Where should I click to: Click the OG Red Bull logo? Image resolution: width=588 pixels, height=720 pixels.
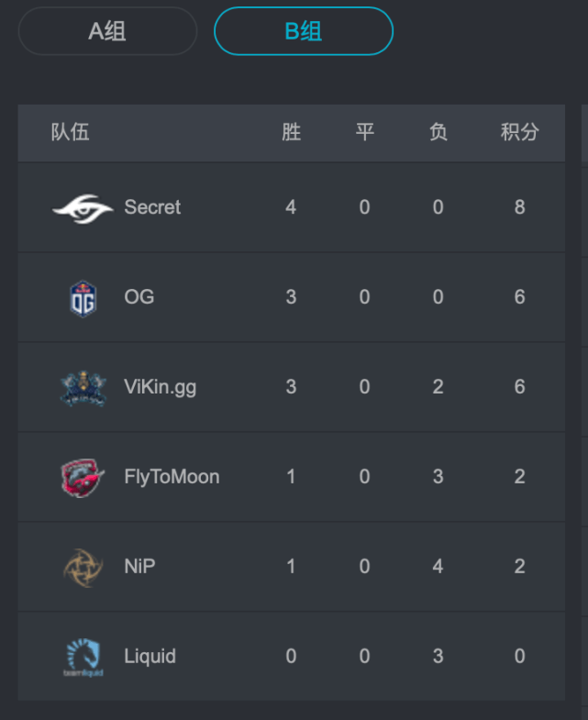coord(83,298)
